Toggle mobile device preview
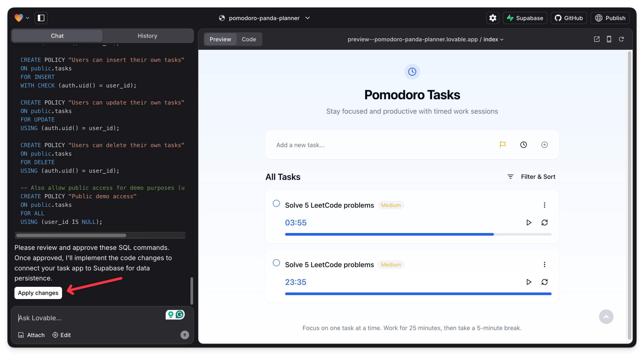This screenshot has width=644, height=355. [609, 39]
